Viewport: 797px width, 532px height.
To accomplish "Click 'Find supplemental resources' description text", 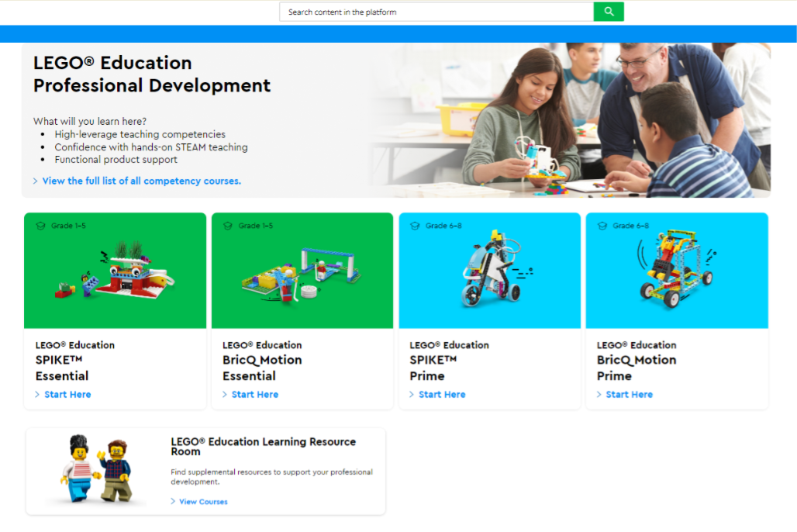I will point(271,477).
